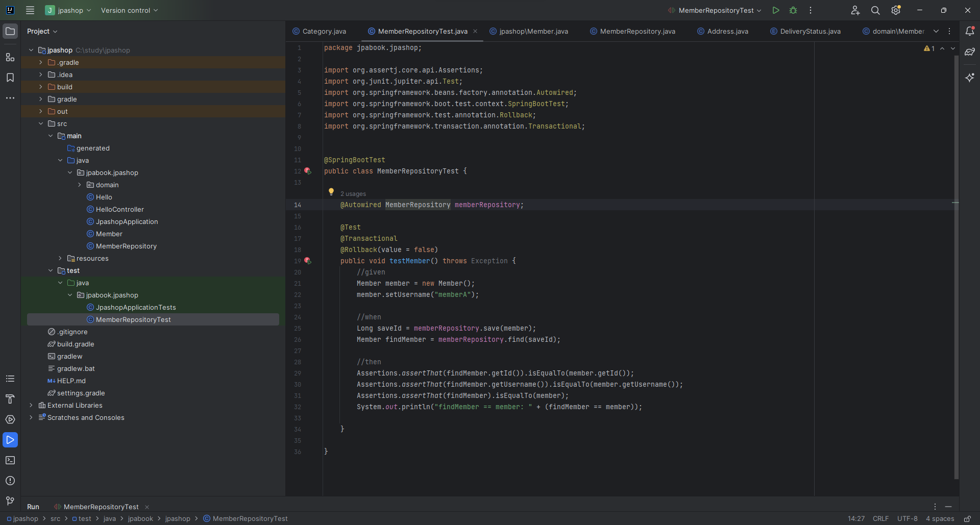Screen dimensions: 980x525
Task: Close MemberRepositoryTest tab in Run panel
Action: click(147, 507)
